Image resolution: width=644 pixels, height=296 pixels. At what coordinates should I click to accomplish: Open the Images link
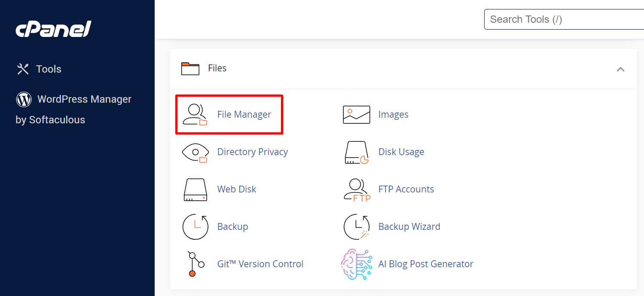393,115
